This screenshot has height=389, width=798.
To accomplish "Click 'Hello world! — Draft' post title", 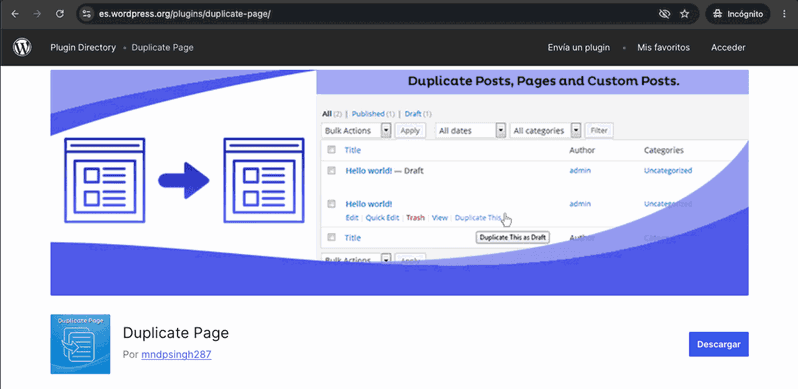I will (384, 171).
